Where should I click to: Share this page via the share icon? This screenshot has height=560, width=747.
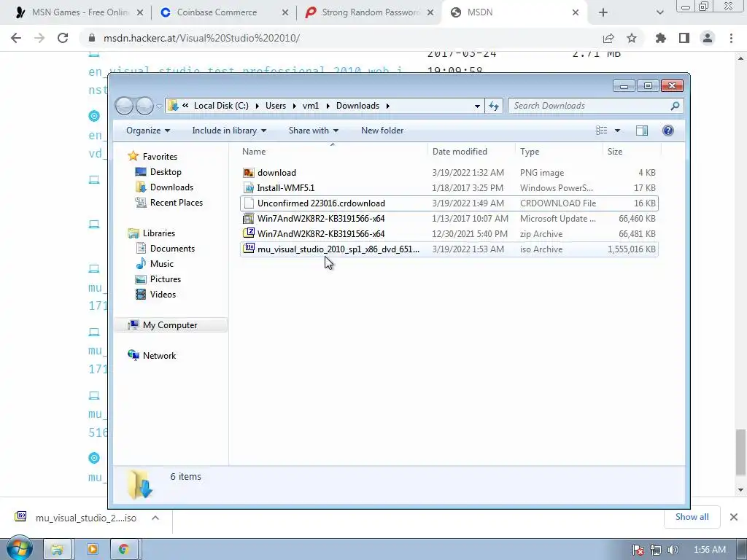tap(608, 38)
